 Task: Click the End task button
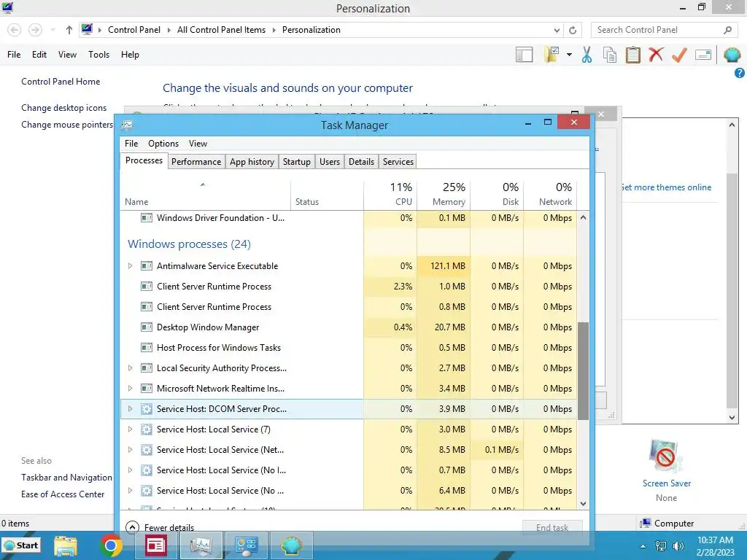click(x=552, y=528)
